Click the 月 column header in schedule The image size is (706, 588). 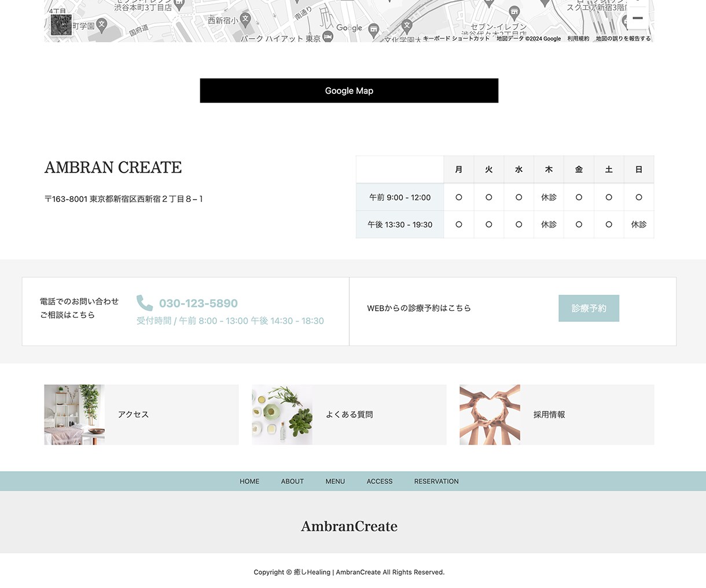pos(459,170)
